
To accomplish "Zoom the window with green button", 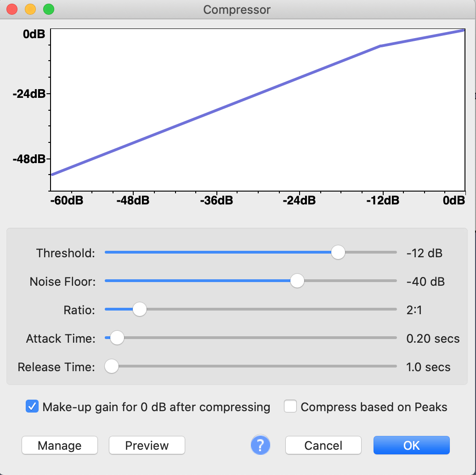I will click(x=49, y=9).
